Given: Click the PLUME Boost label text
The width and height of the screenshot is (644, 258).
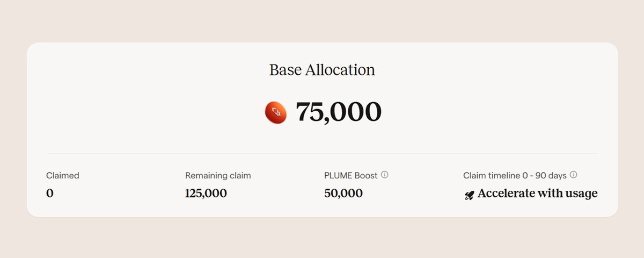Looking at the screenshot, I should 351,175.
